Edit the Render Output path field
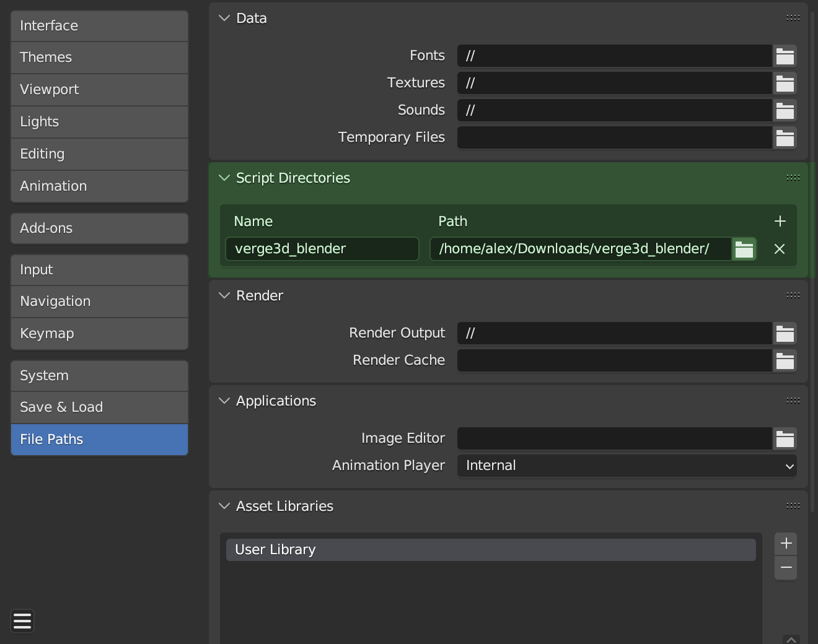 click(615, 333)
